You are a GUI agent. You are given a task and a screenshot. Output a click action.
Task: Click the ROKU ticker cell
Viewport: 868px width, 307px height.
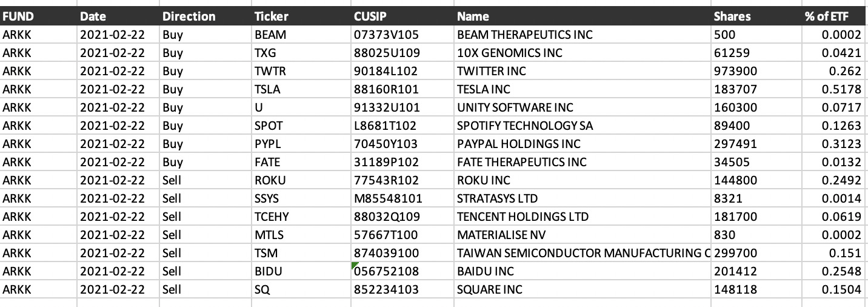click(300, 180)
